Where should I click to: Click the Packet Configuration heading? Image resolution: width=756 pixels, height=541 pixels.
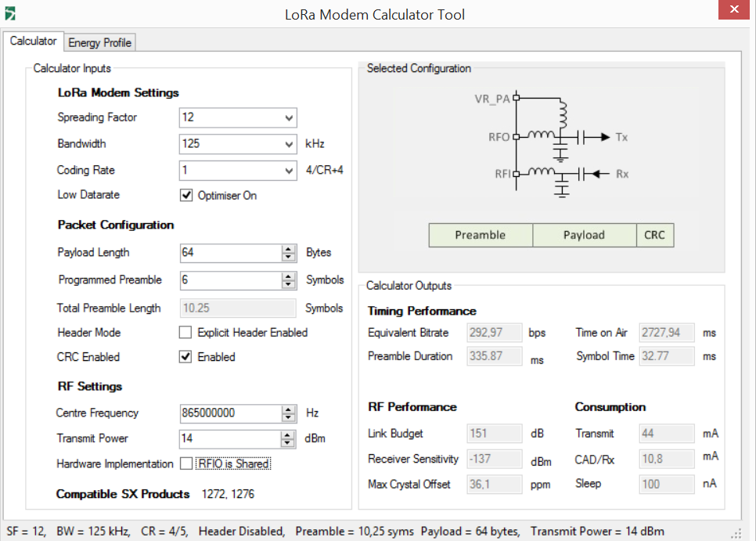pyautogui.click(x=116, y=225)
